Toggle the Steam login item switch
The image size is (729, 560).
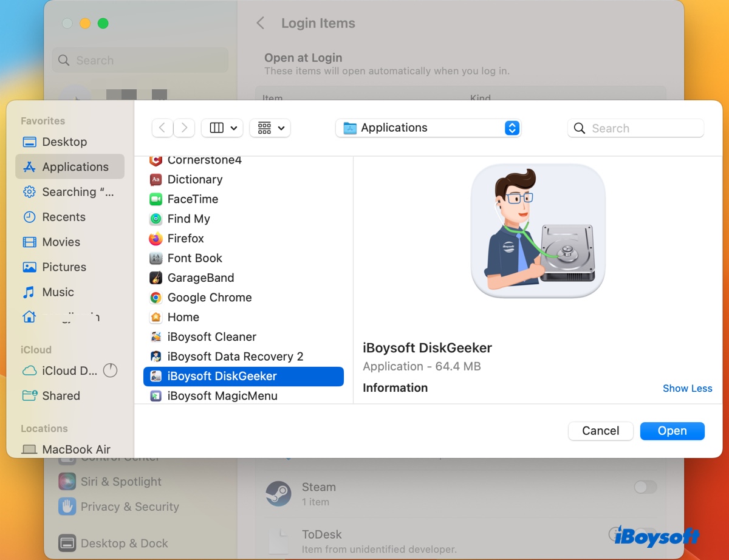[645, 487]
